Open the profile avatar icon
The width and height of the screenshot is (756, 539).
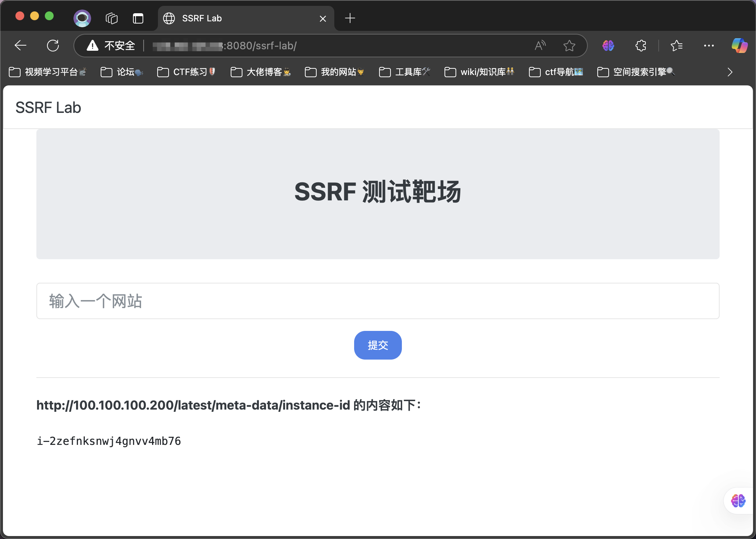pos(82,18)
